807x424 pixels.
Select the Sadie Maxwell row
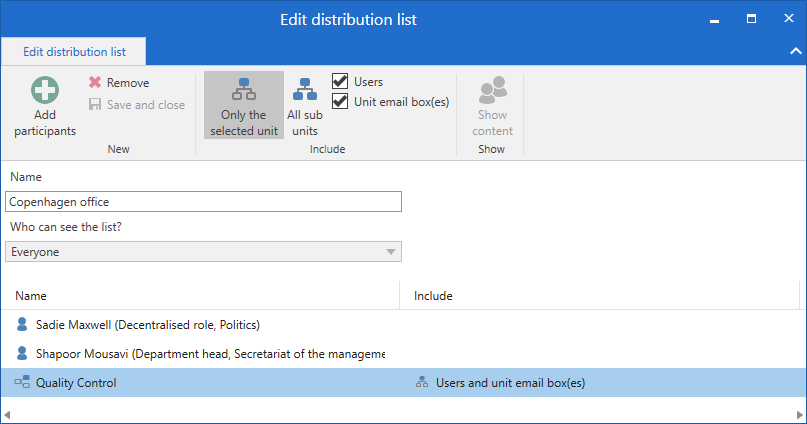coord(404,325)
